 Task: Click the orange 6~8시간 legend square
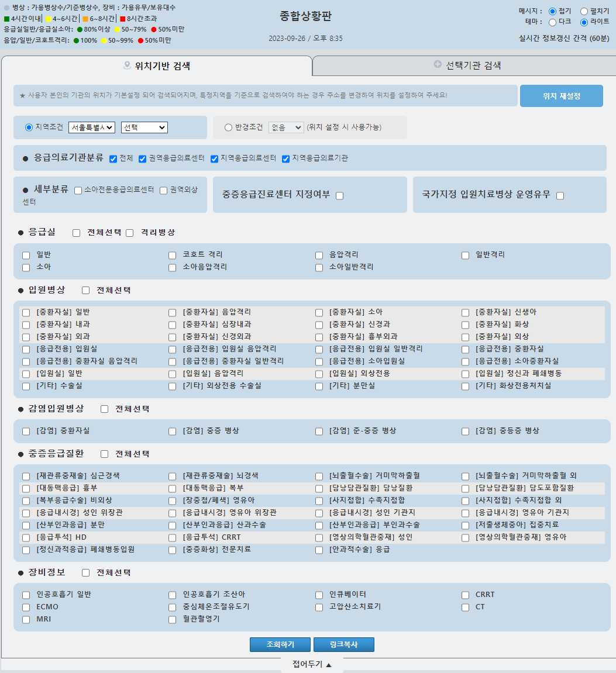[85, 19]
